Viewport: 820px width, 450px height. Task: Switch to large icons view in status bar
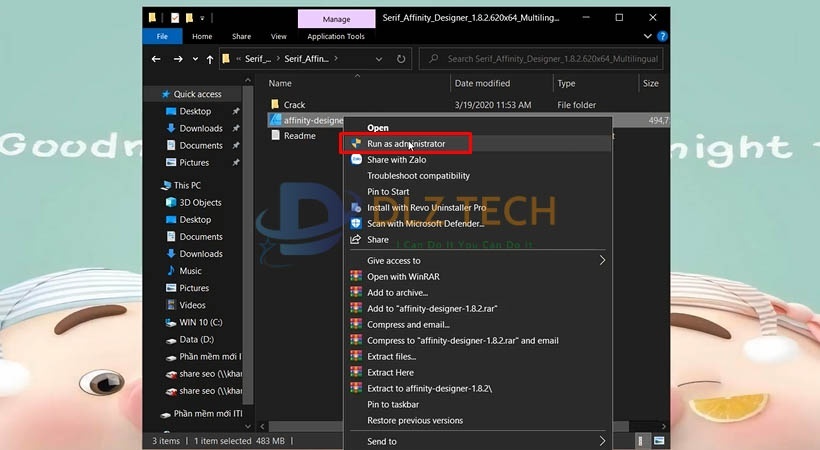coord(659,441)
